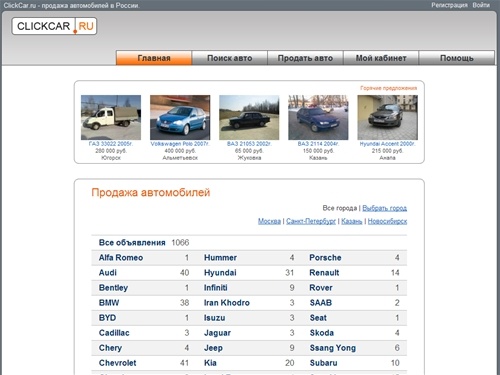Click the Горячие предложения label
This screenshot has height=375, width=500.
click(x=388, y=88)
